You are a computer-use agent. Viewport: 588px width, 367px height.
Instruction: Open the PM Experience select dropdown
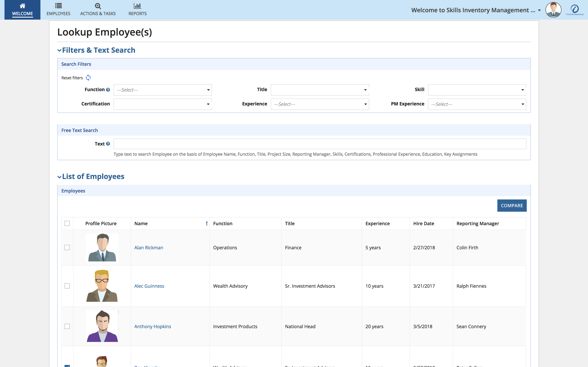[477, 104]
